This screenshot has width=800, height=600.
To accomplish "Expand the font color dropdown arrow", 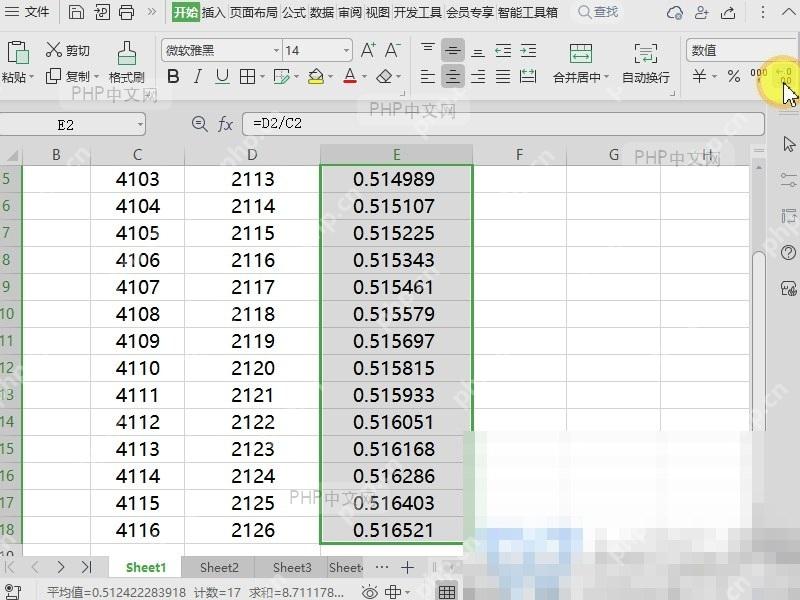I will (364, 77).
